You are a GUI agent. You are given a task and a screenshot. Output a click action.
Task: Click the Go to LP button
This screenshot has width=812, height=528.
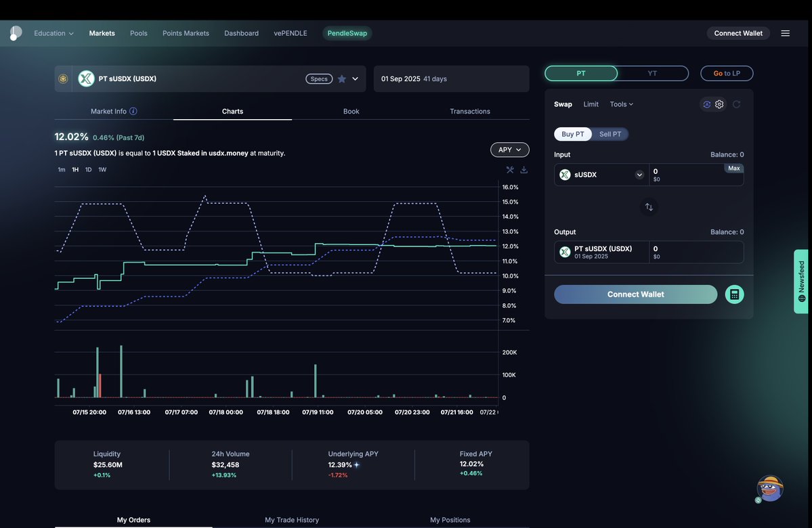point(727,74)
